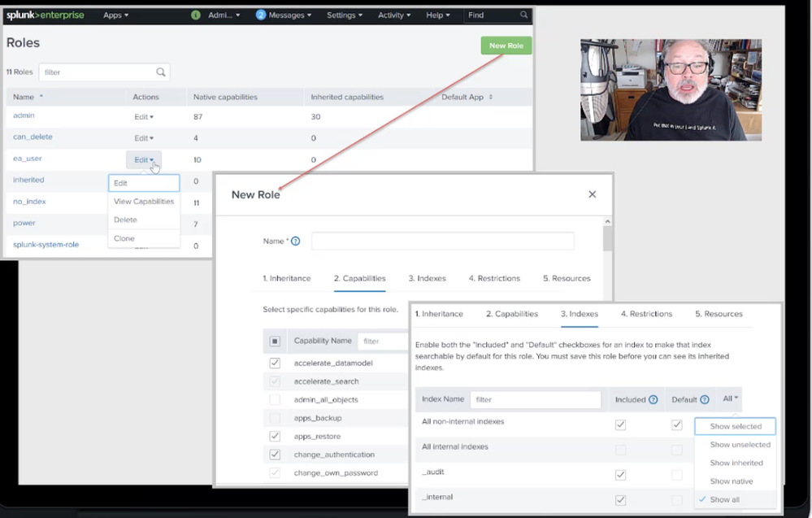Open the Activity dropdown menu

[x=394, y=15]
